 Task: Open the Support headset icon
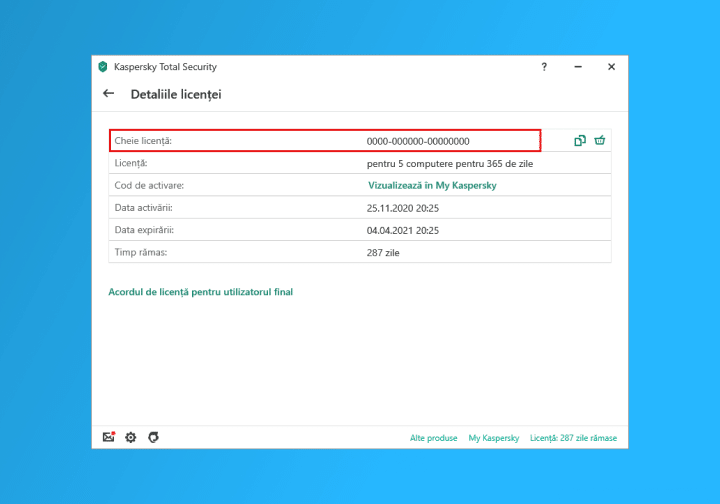coord(153,438)
